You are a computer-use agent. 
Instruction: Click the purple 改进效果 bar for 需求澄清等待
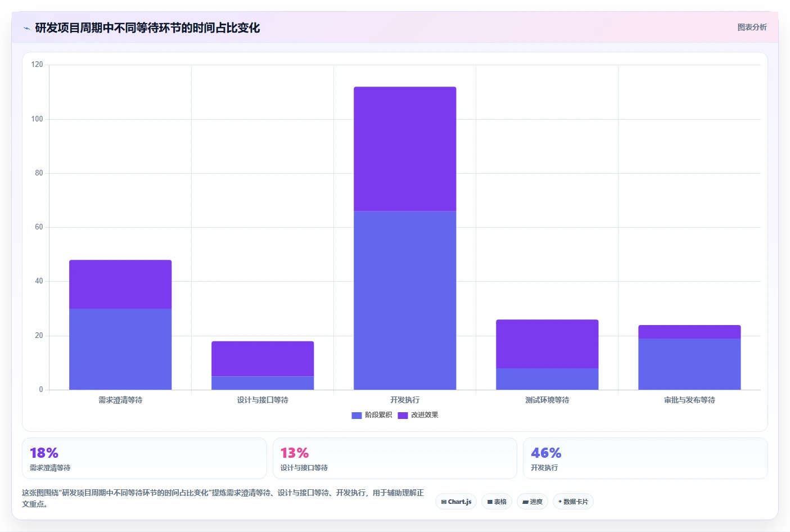coord(120,284)
